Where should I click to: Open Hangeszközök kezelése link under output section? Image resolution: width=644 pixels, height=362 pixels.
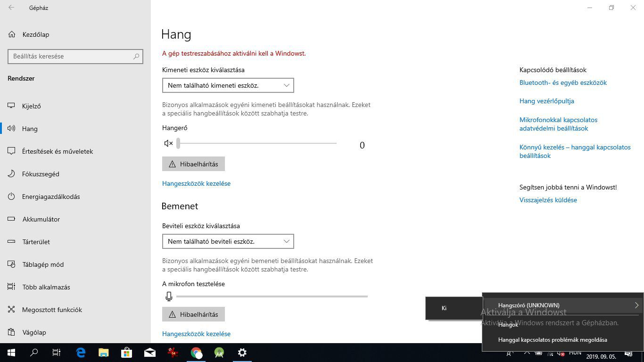(x=196, y=183)
